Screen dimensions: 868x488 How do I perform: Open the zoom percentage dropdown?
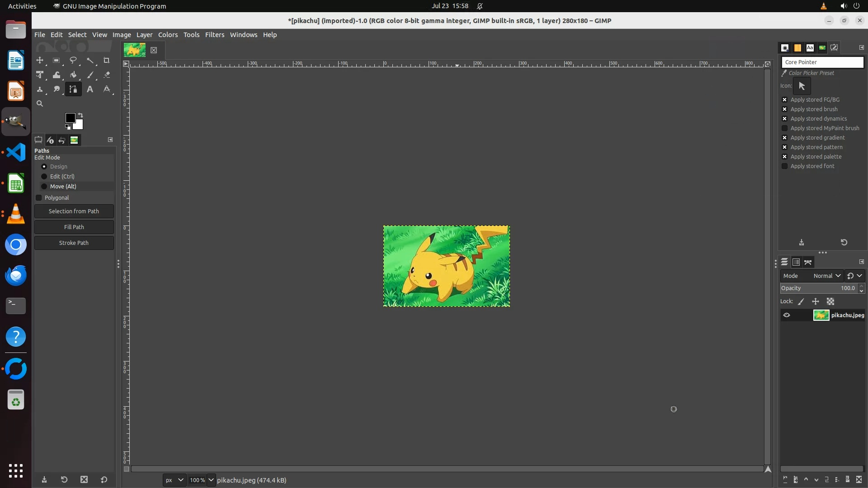[x=211, y=480]
